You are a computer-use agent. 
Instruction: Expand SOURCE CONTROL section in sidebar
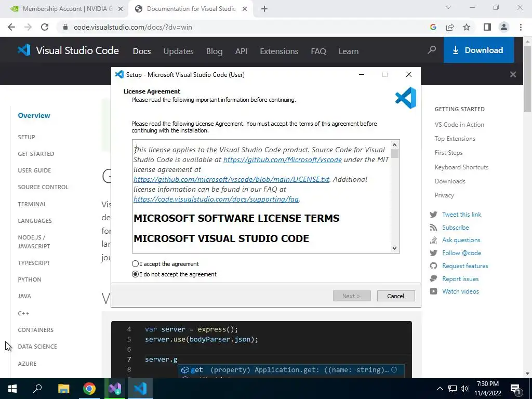[x=43, y=187]
